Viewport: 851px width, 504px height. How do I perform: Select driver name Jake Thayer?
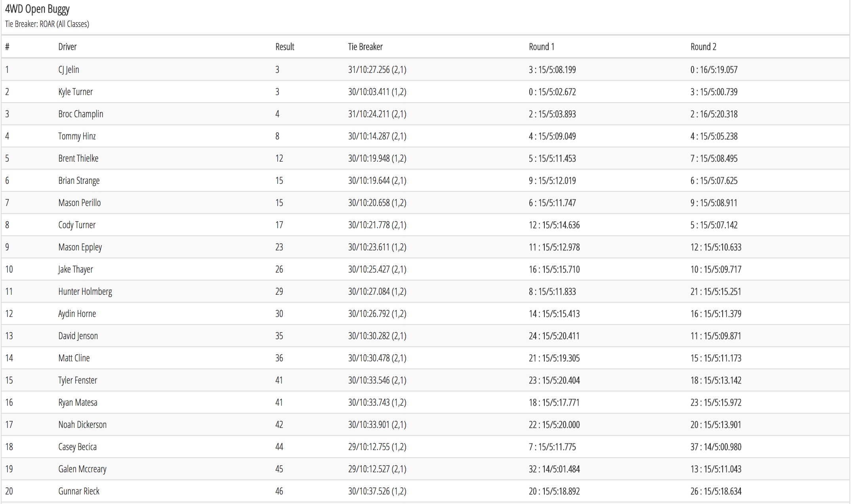click(x=75, y=269)
